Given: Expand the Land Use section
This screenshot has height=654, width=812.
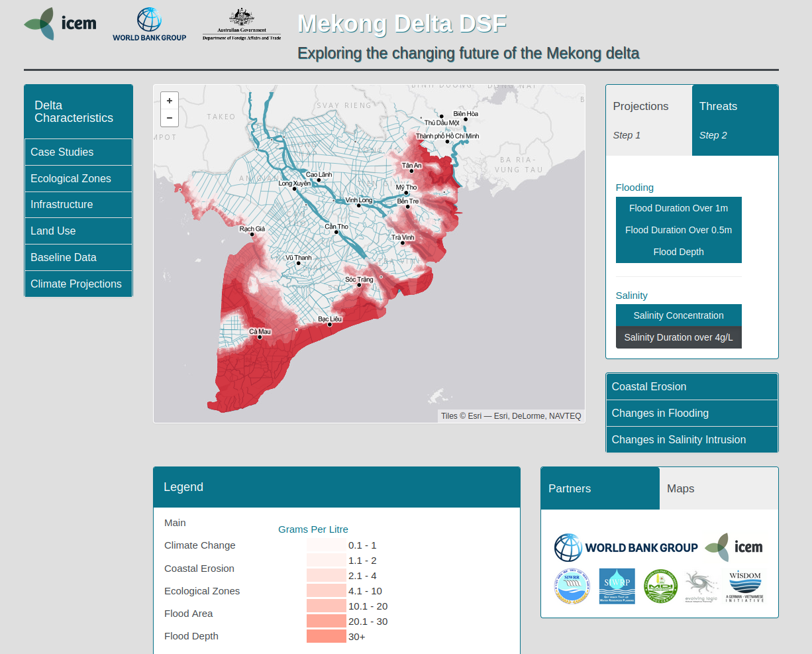Looking at the screenshot, I should 78,231.
